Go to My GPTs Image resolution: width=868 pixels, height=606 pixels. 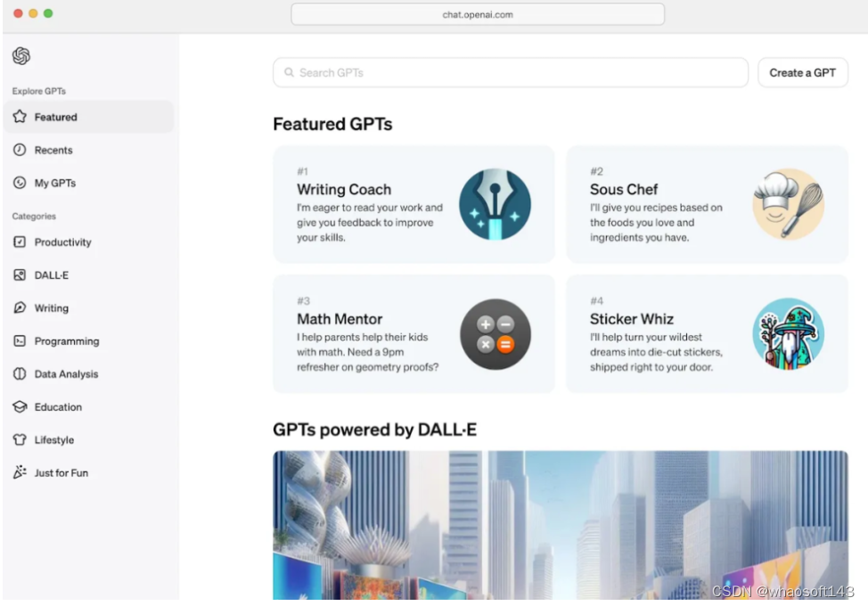tap(88, 183)
